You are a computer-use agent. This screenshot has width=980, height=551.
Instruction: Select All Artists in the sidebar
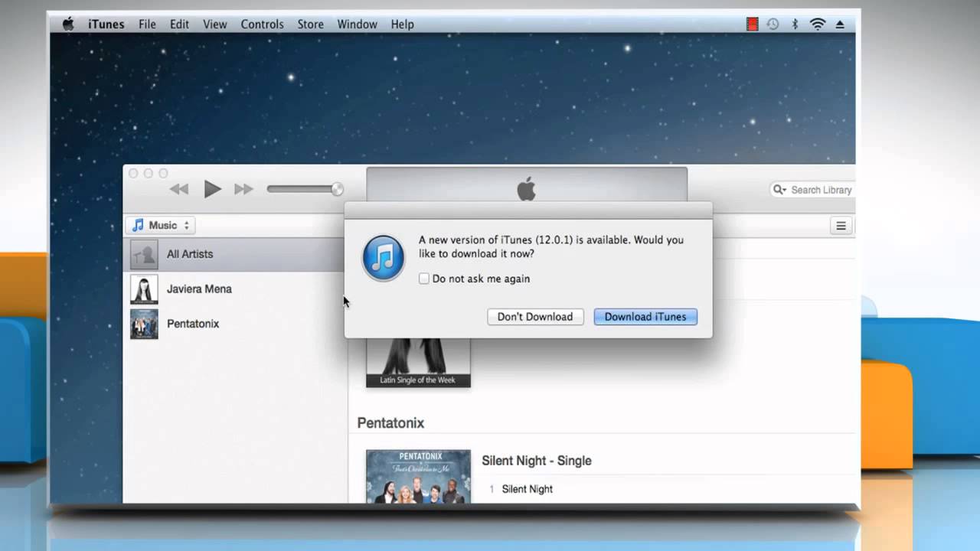coord(234,254)
